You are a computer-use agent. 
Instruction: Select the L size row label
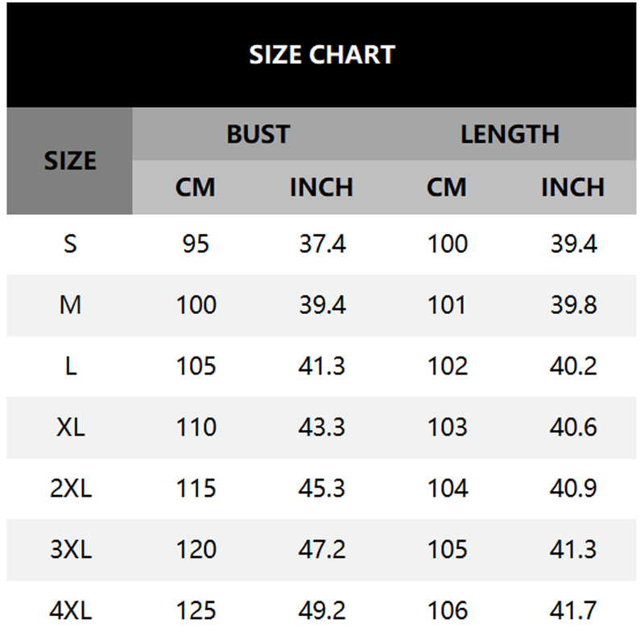click(x=70, y=366)
